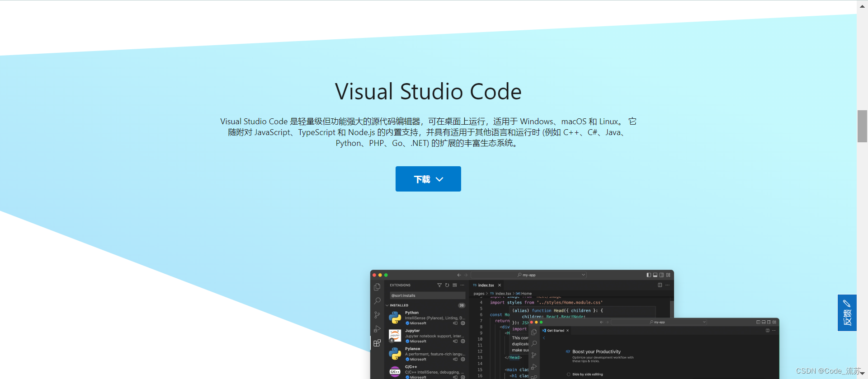This screenshot has height=379, width=868.
Task: Open the Extensions panel more actions ellipsis
Action: 462,285
